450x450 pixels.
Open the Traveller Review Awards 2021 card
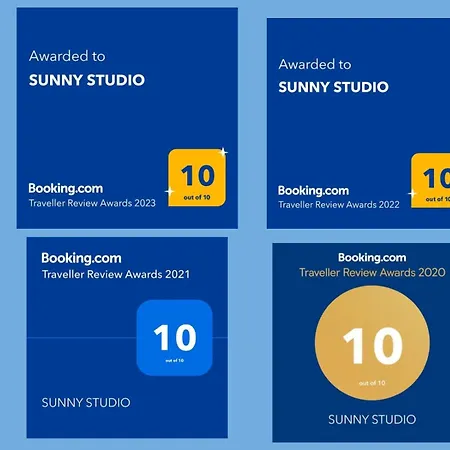(x=127, y=338)
